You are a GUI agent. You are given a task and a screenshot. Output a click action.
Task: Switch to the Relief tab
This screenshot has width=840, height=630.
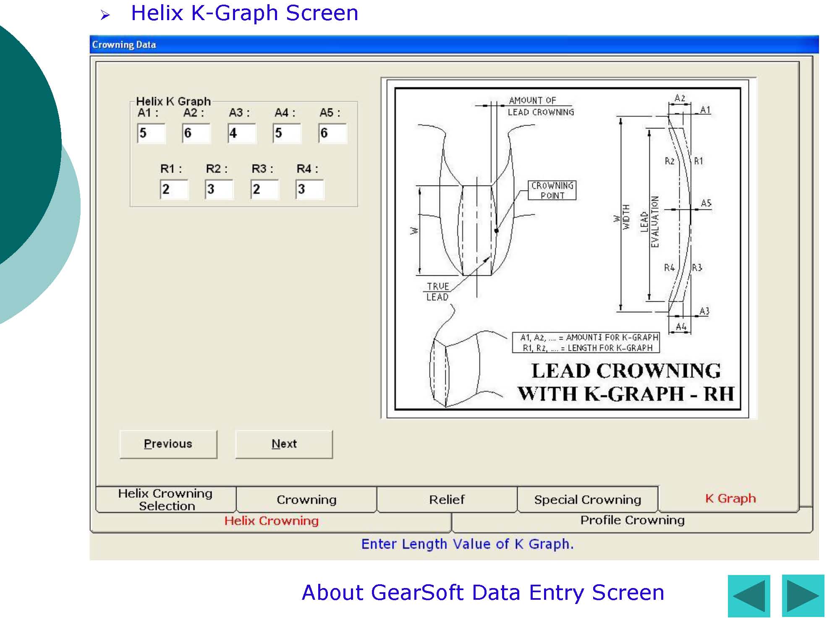coord(447,499)
